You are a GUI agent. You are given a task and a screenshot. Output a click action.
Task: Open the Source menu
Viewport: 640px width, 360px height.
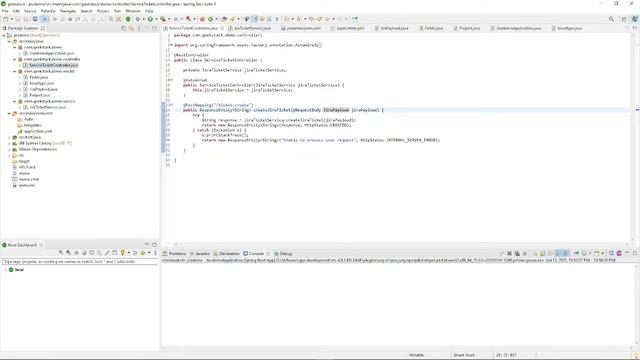[x=30, y=11]
